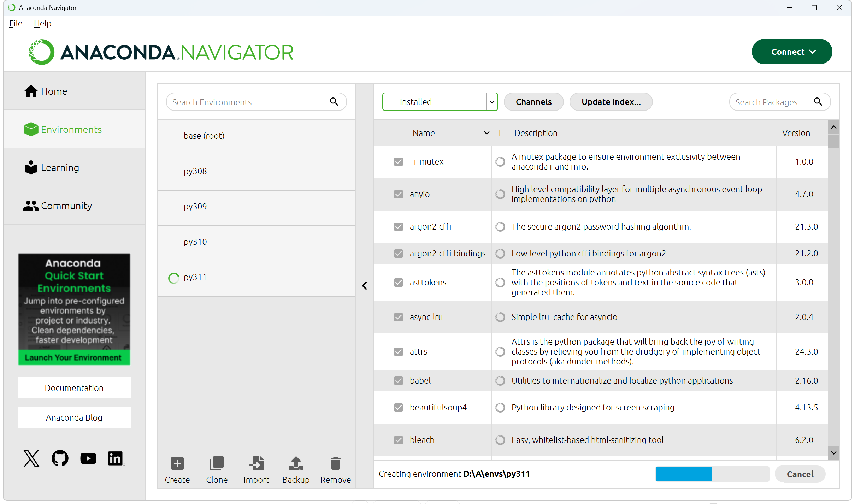Select the py308 environment
This screenshot has height=504, width=855.
256,172
